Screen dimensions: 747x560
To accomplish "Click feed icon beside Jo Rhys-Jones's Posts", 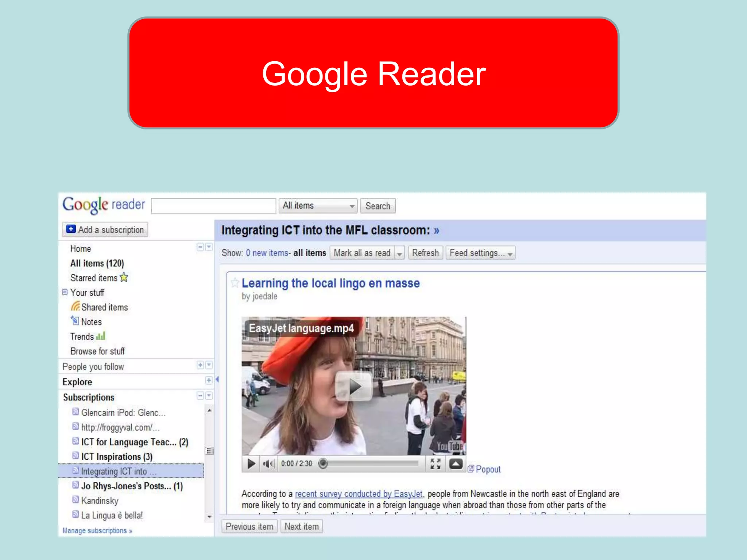I will point(76,485).
